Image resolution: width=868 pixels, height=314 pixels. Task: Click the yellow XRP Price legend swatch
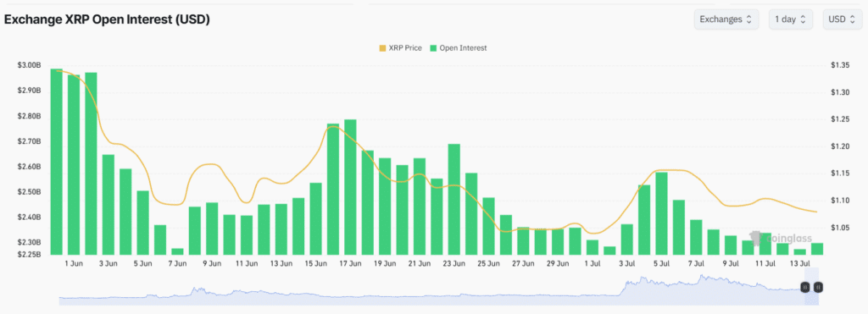pyautogui.click(x=382, y=48)
